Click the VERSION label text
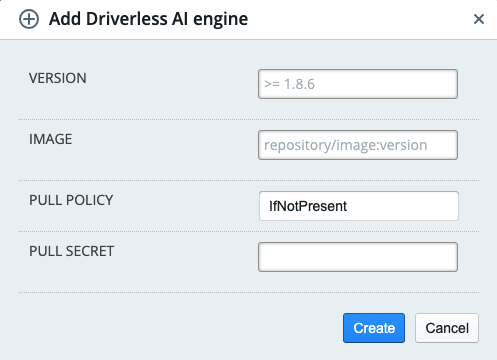Screen dimensions: 497x360 tap(58, 78)
